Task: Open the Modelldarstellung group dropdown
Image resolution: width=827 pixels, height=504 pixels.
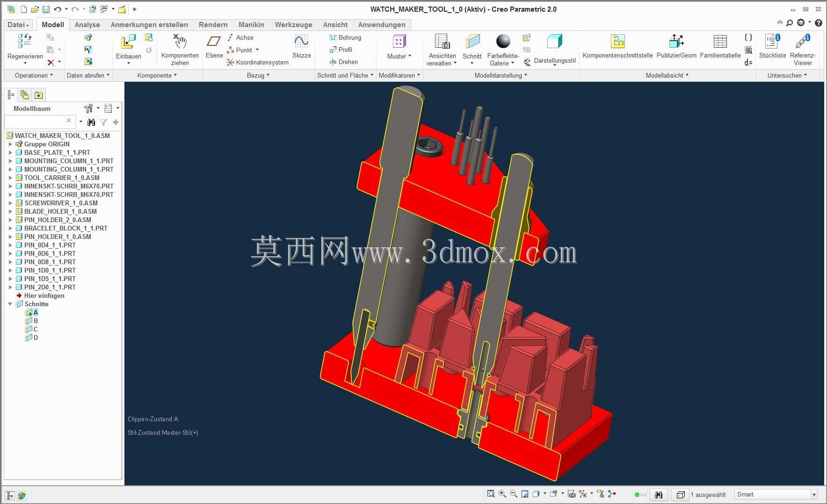Action: tap(501, 75)
